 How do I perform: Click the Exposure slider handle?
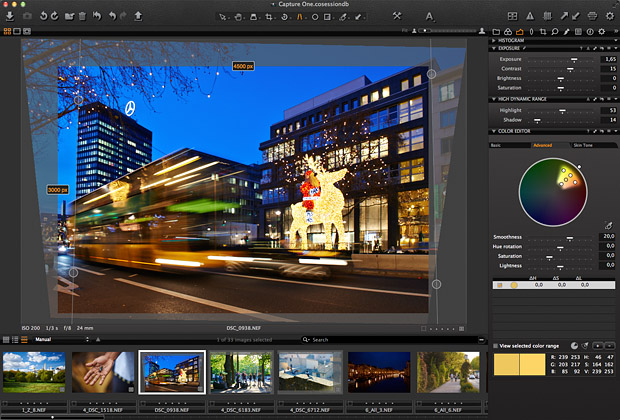(573, 59)
